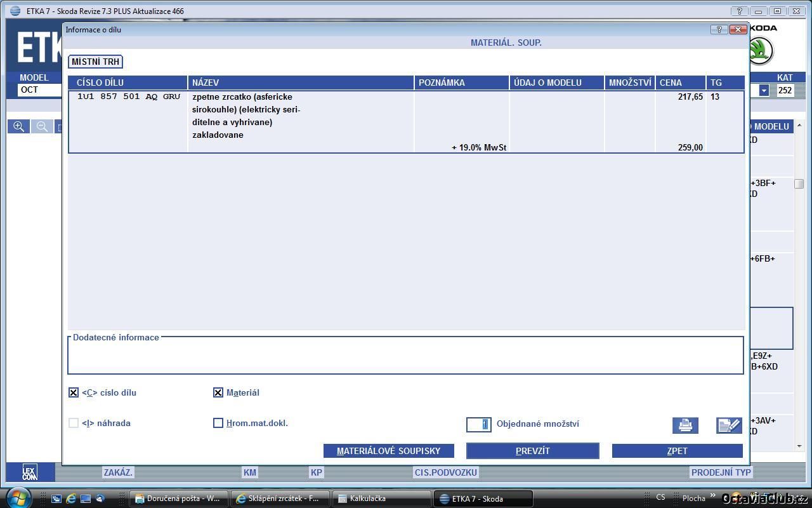Screen dimensions: 812x508
Task: Select the Místní trh tab
Action: [x=95, y=62]
